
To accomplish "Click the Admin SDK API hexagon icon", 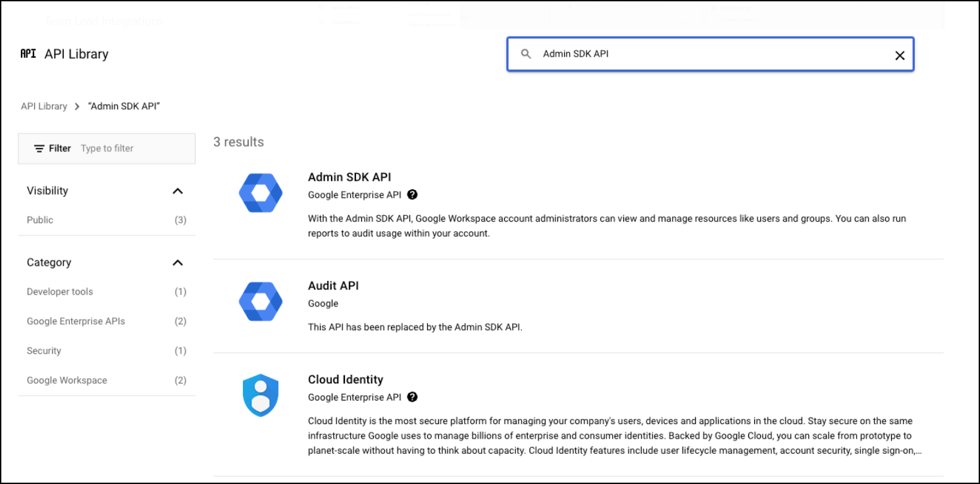I will [261, 193].
